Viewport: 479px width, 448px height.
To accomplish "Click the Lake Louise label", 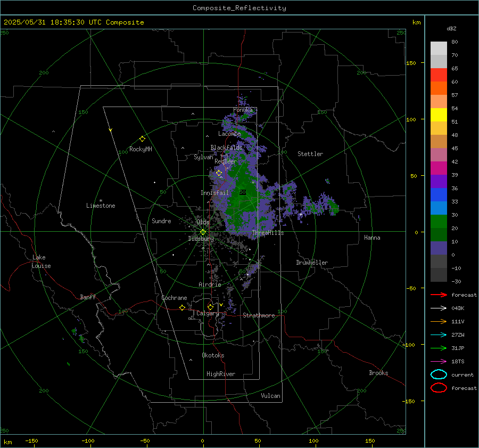I will point(41,262).
